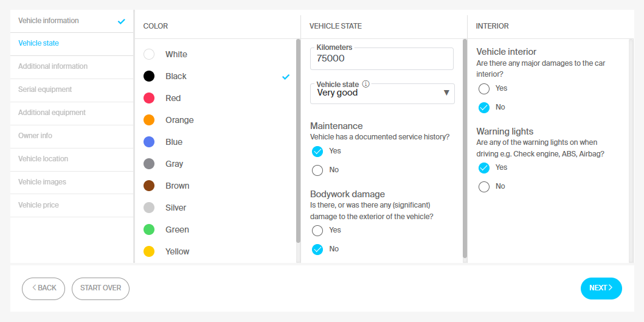This screenshot has width=644, height=322.
Task: Click the checkmark beside Black color
Action: click(x=286, y=77)
